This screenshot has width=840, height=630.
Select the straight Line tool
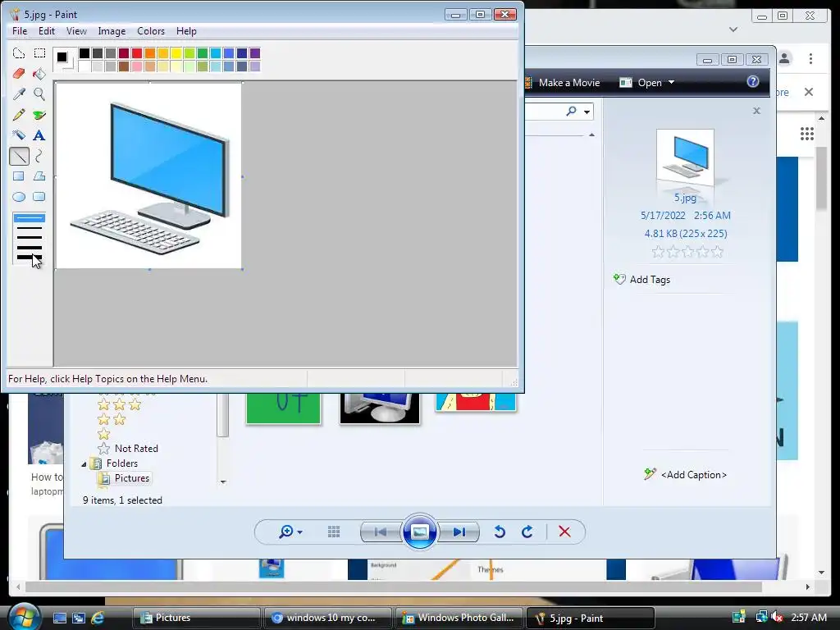[x=19, y=156]
